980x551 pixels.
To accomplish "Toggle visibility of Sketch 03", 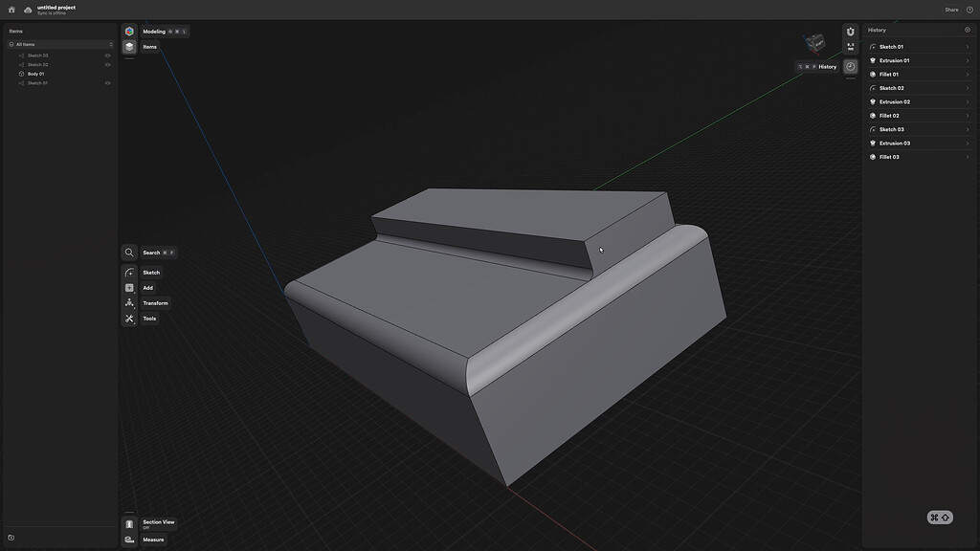I will coord(107,55).
